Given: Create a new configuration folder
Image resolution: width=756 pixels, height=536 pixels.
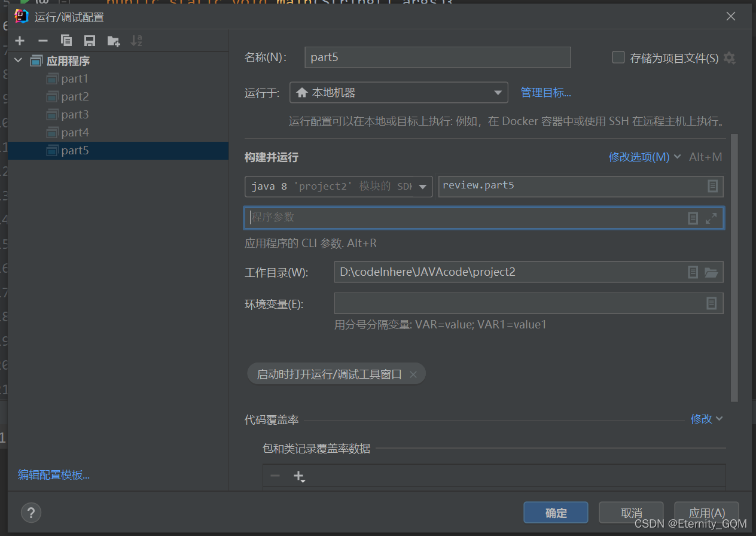Looking at the screenshot, I should [114, 41].
